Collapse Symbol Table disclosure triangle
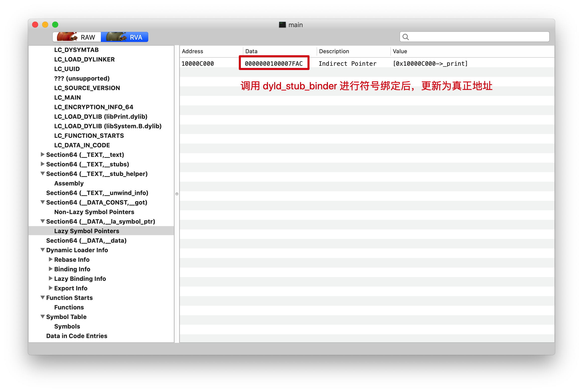 (43, 316)
